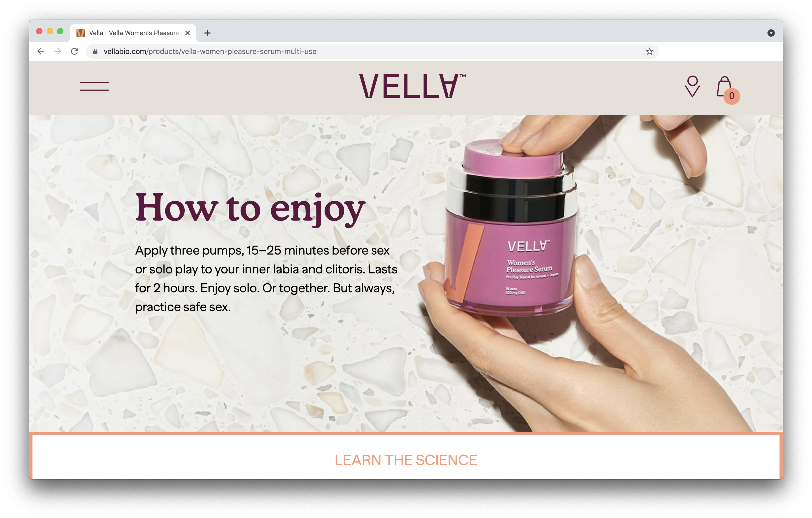This screenshot has width=812, height=518.
Task: Bookmark page with star icon
Action: pyautogui.click(x=649, y=51)
